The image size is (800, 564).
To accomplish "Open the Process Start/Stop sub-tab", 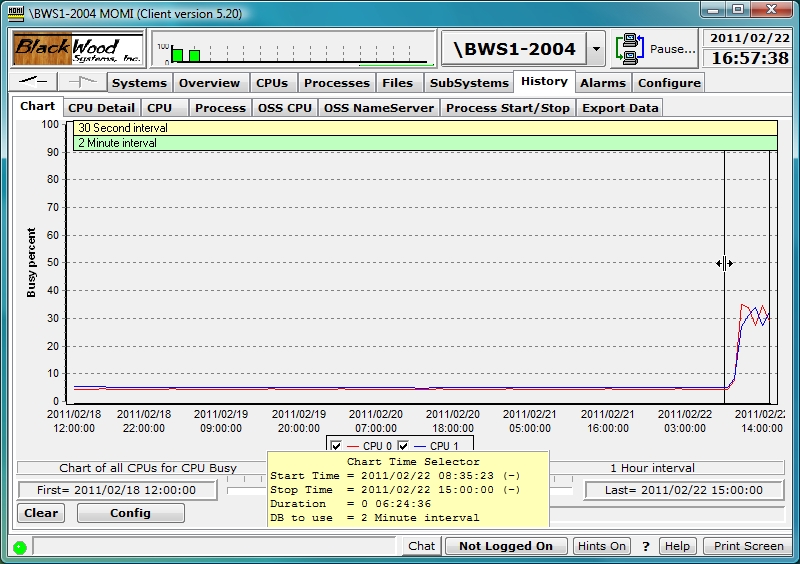I will click(508, 108).
